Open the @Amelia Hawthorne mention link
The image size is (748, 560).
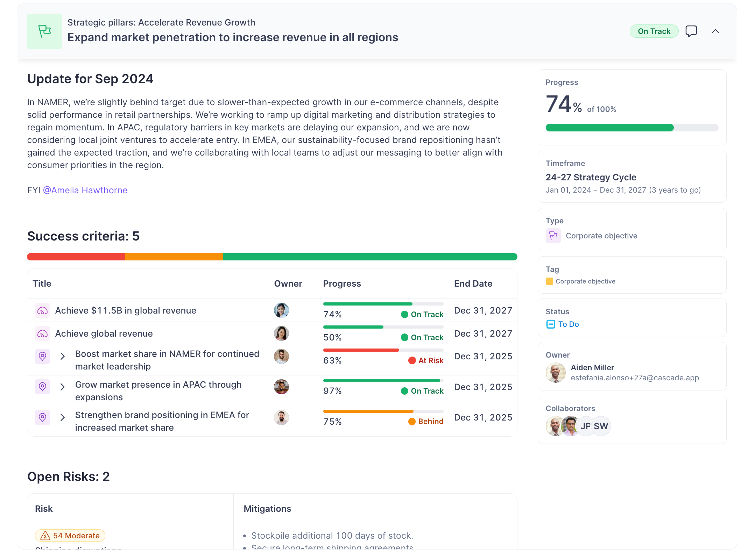[85, 190]
